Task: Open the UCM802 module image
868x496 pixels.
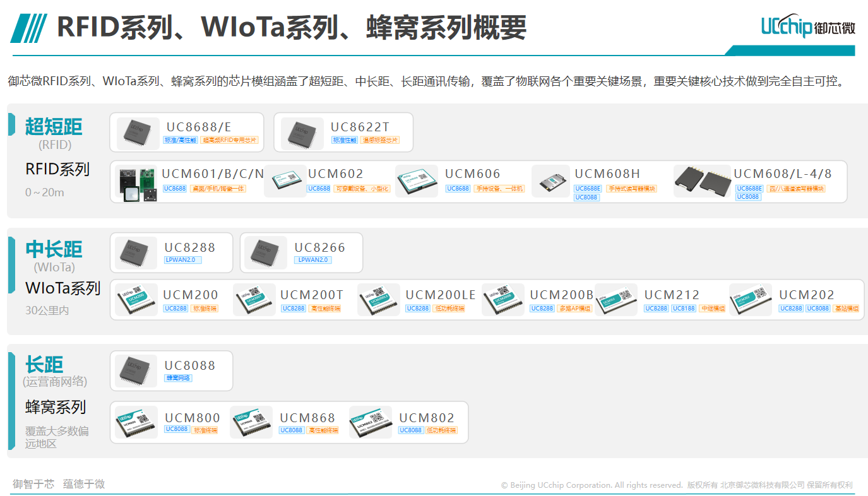Action: pyautogui.click(x=371, y=422)
